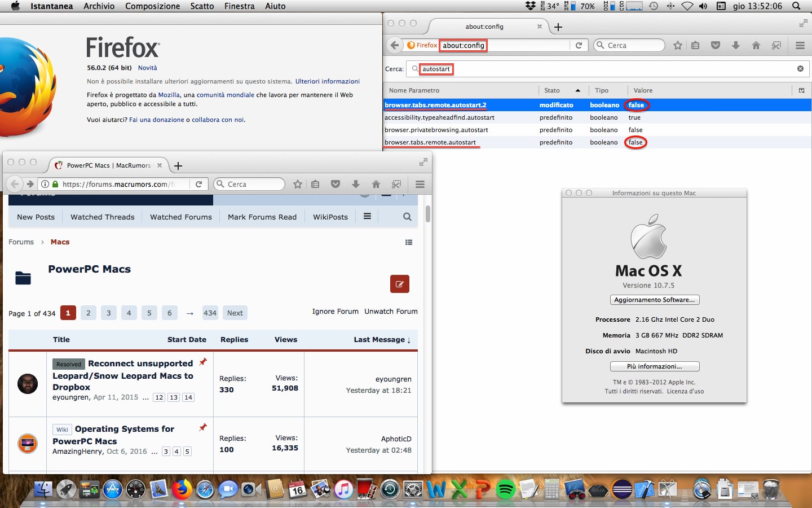Open Firefox hamburger menu in about:config window
Viewport: 812px width, 508px height.
(800, 45)
